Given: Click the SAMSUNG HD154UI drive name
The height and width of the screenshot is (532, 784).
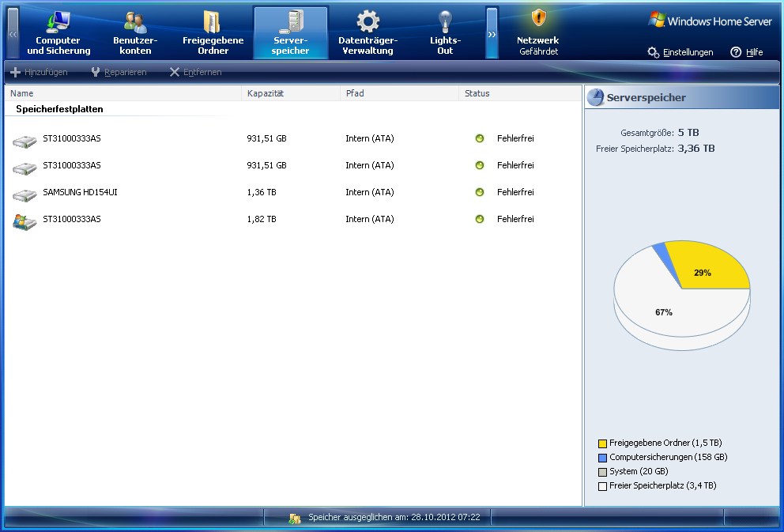Looking at the screenshot, I should pyautogui.click(x=80, y=192).
